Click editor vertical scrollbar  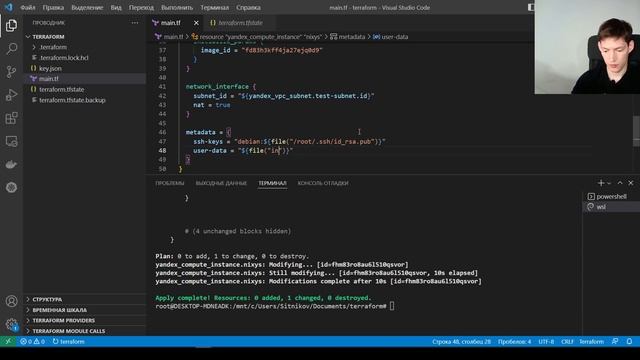(x=636, y=131)
